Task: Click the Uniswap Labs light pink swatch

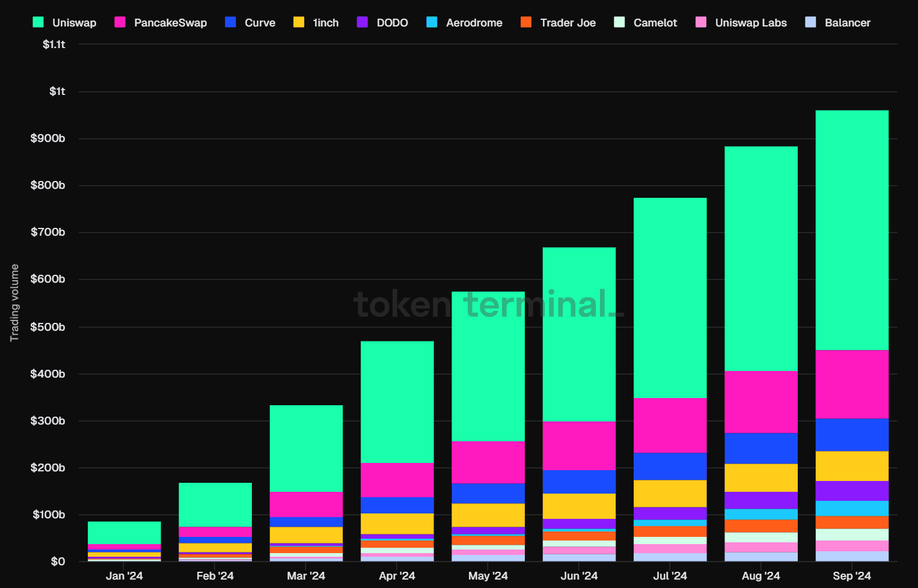Action: (x=701, y=22)
